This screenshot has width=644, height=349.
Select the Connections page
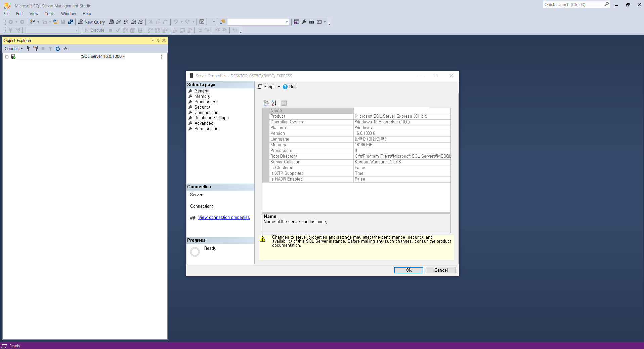click(x=206, y=113)
